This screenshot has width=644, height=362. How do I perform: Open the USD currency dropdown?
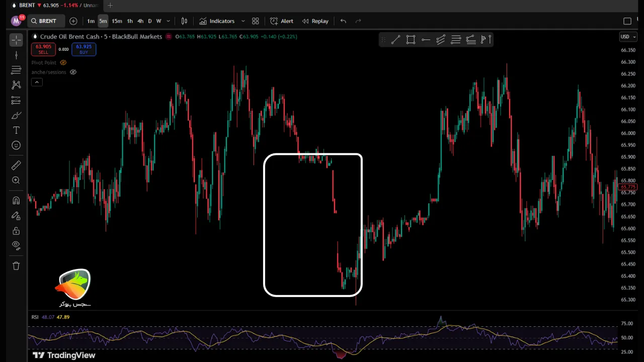pyautogui.click(x=628, y=37)
